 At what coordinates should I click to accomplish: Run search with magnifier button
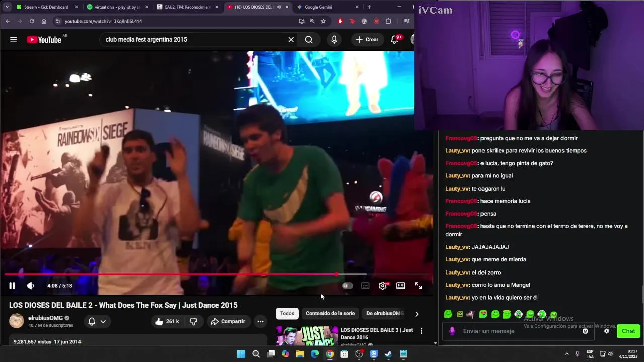(309, 40)
